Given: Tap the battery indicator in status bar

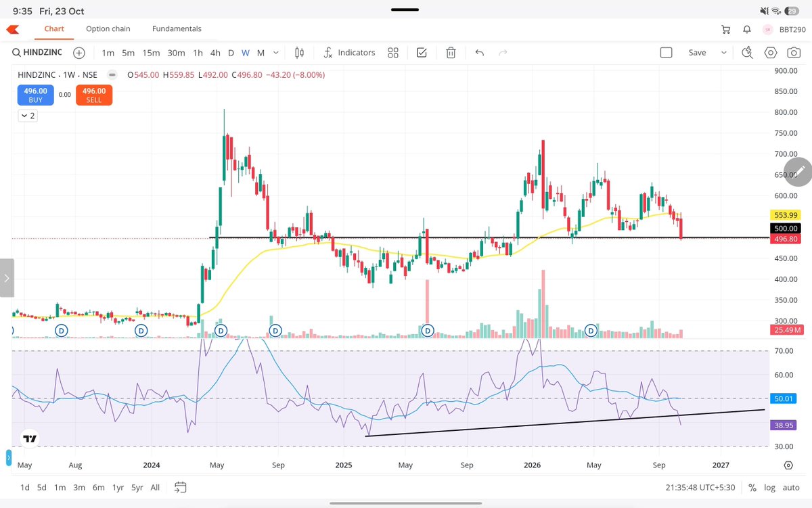Looking at the screenshot, I should (x=792, y=11).
